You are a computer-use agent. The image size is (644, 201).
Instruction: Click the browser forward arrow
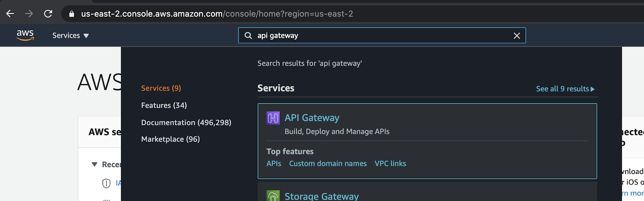click(29, 14)
